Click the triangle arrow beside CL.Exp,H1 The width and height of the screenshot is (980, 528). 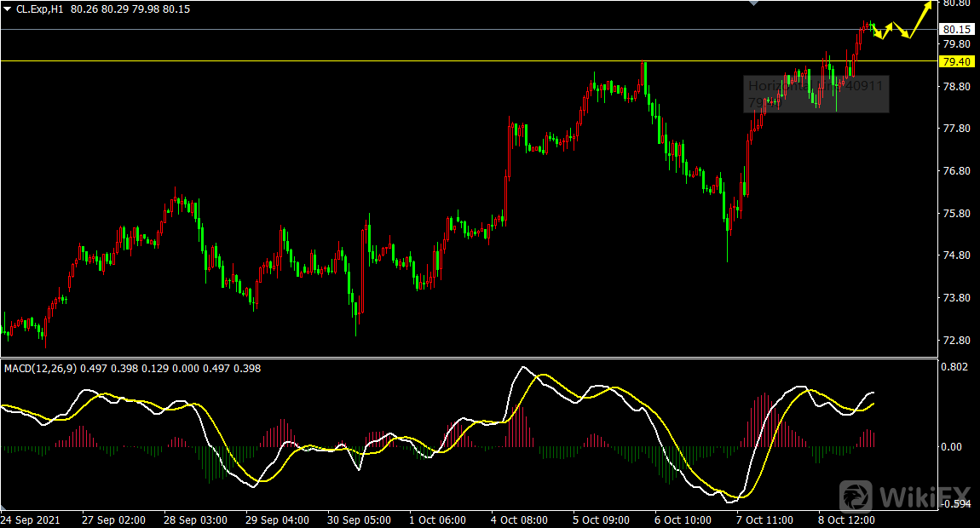click(x=8, y=9)
